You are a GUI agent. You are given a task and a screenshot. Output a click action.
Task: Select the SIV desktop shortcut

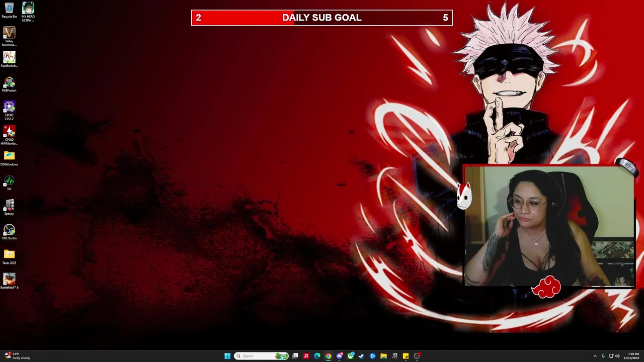pyautogui.click(x=9, y=183)
